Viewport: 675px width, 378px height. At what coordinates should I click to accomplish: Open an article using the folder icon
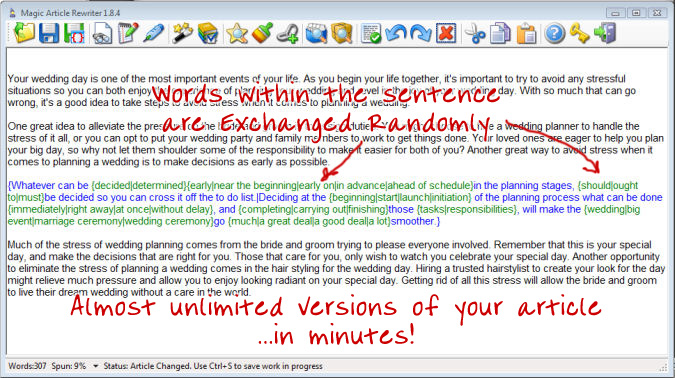click(23, 33)
